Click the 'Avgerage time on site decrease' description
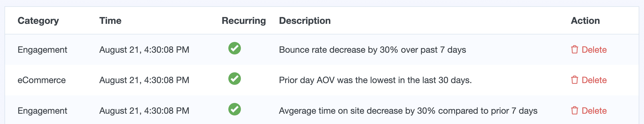The width and height of the screenshot is (644, 124). click(x=408, y=111)
